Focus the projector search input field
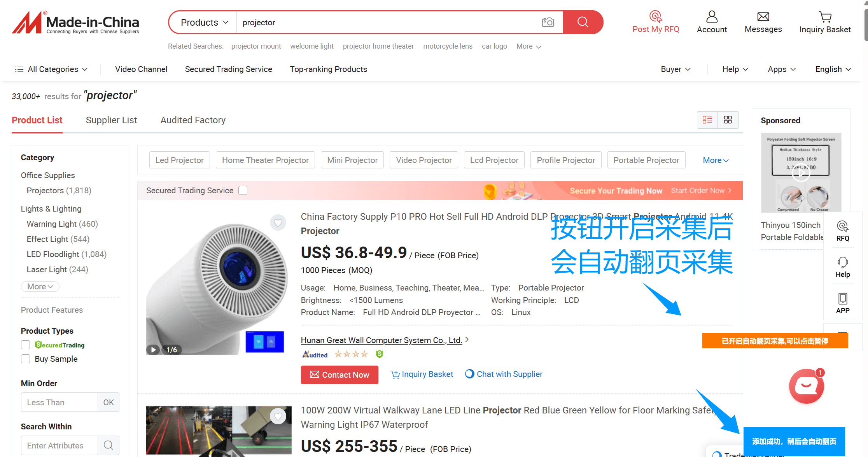The width and height of the screenshot is (868, 457). tap(389, 22)
